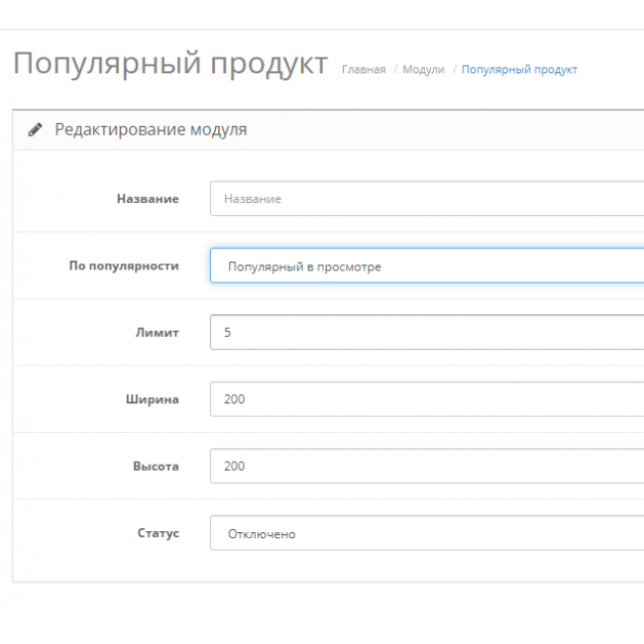The height and width of the screenshot is (644, 644).
Task: Open the Статус dropdown showing Отключено
Action: click(426, 533)
